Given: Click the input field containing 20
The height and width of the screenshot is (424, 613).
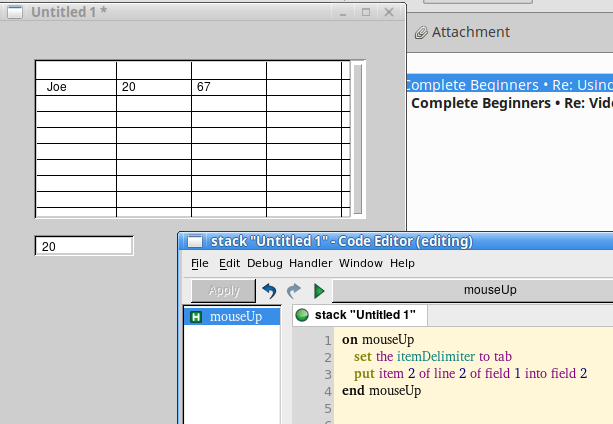Looking at the screenshot, I should (84, 246).
